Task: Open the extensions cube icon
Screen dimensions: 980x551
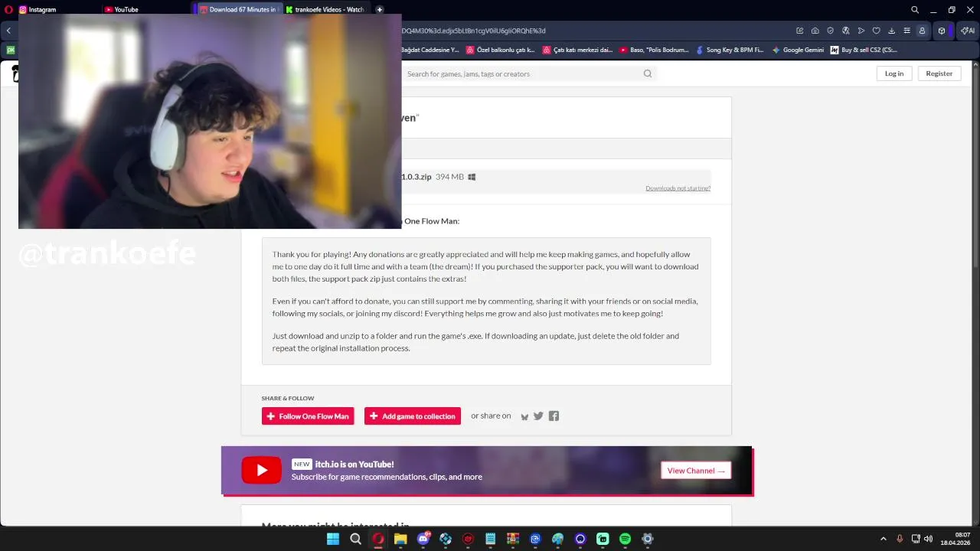Action: (942, 31)
